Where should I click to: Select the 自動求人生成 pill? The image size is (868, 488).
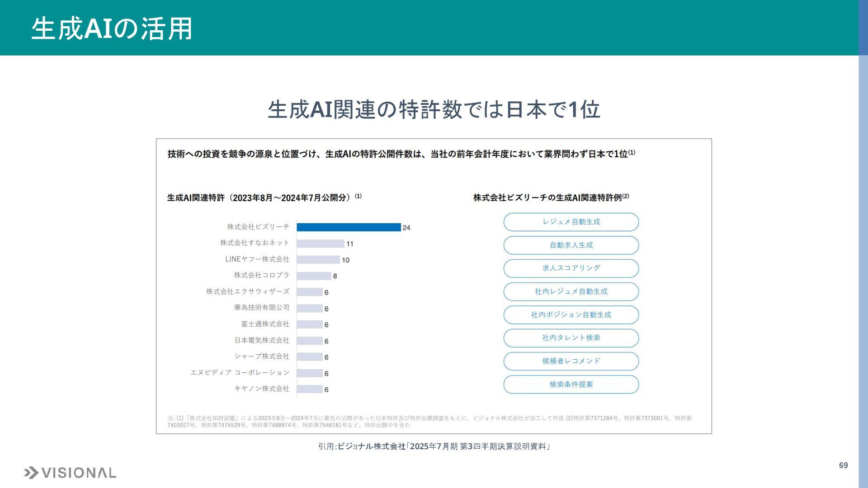click(571, 245)
